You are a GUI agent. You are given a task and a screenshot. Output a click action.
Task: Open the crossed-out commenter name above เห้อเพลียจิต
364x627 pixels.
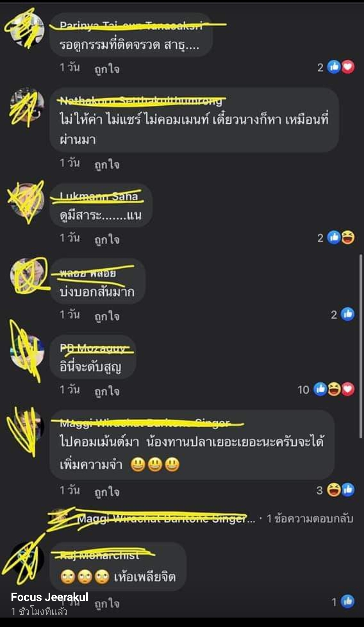tap(100, 555)
